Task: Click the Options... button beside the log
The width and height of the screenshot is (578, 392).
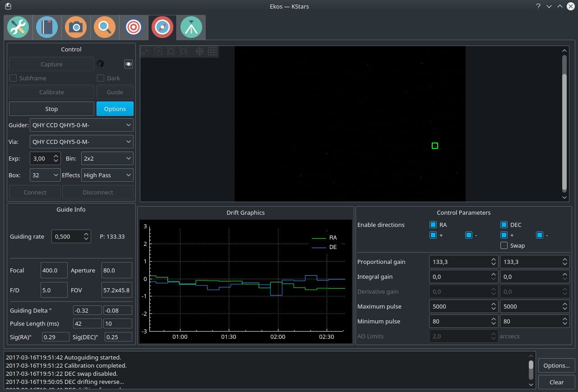Action: (556, 365)
